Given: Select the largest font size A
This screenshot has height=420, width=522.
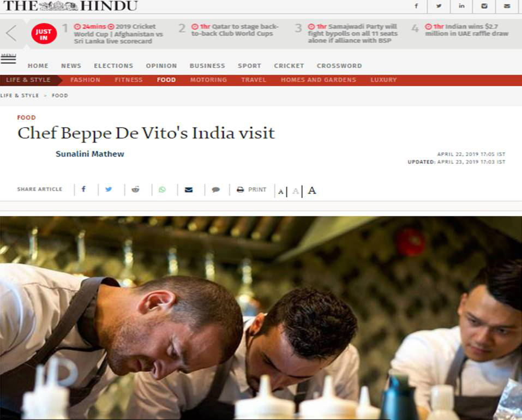Looking at the screenshot, I should pyautogui.click(x=312, y=190).
